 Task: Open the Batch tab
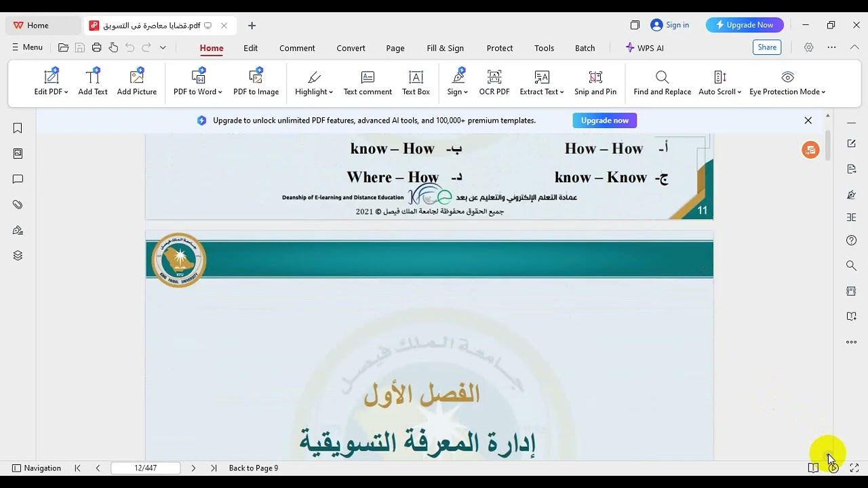point(585,48)
